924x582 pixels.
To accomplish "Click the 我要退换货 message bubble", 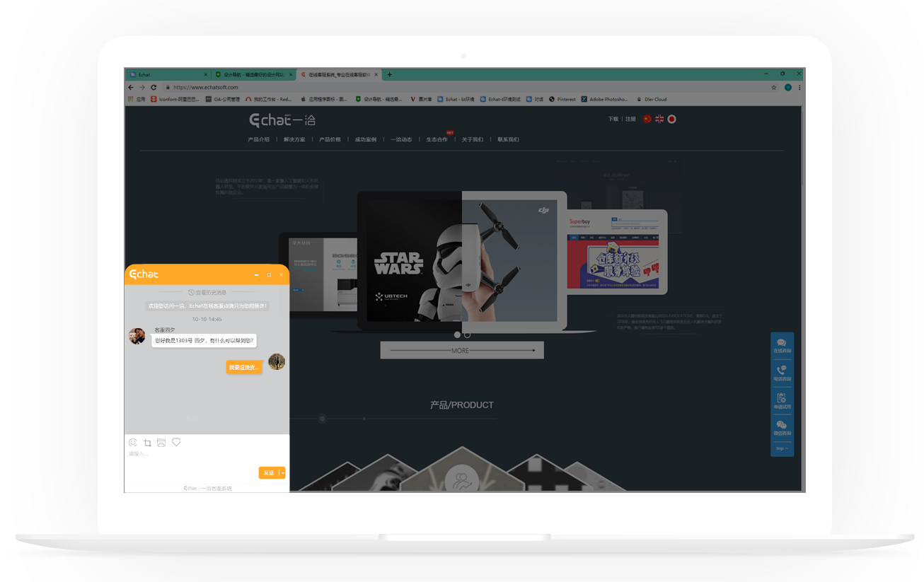I will point(244,367).
